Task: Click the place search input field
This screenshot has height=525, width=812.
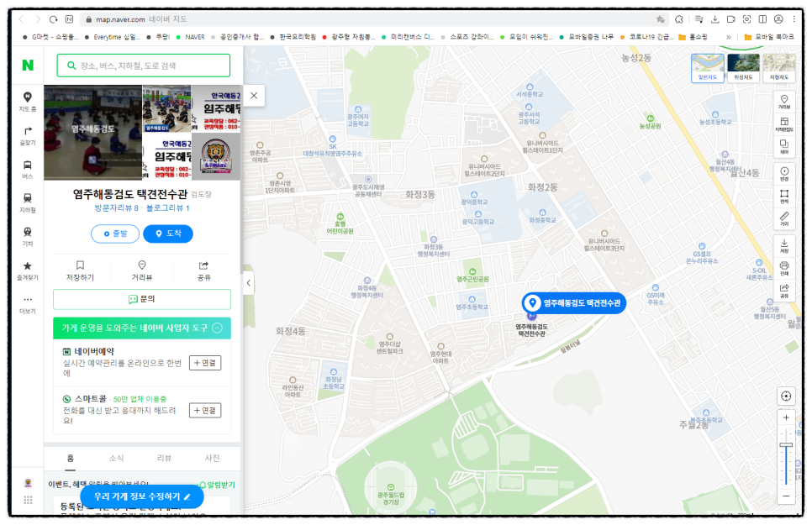Action: coord(144,66)
